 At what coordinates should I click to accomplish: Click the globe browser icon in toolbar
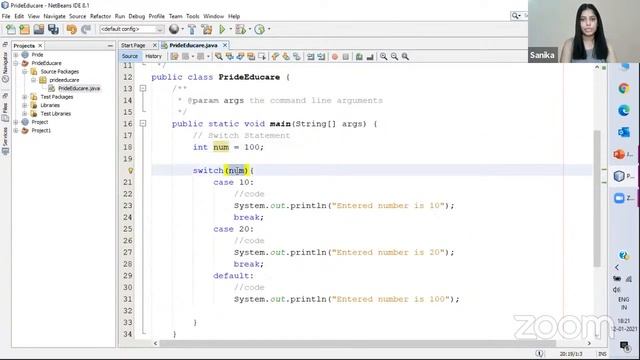tap(174, 29)
